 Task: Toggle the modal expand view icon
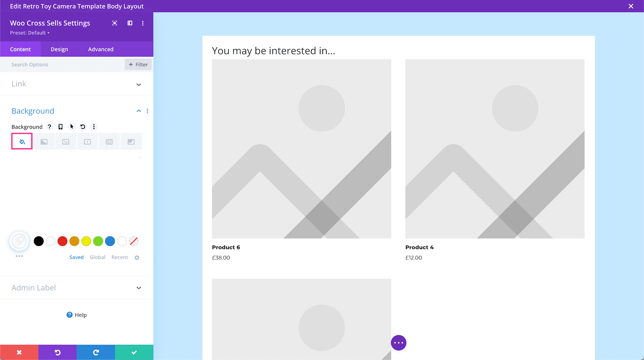[114, 23]
